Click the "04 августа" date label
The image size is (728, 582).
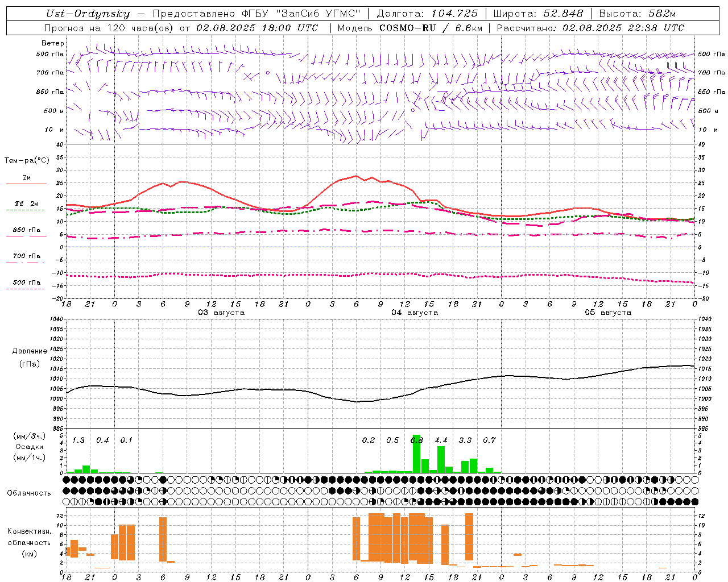[x=415, y=313]
